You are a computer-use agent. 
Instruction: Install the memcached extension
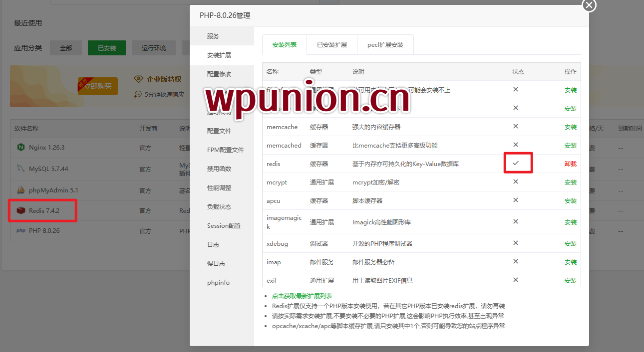[x=571, y=146]
